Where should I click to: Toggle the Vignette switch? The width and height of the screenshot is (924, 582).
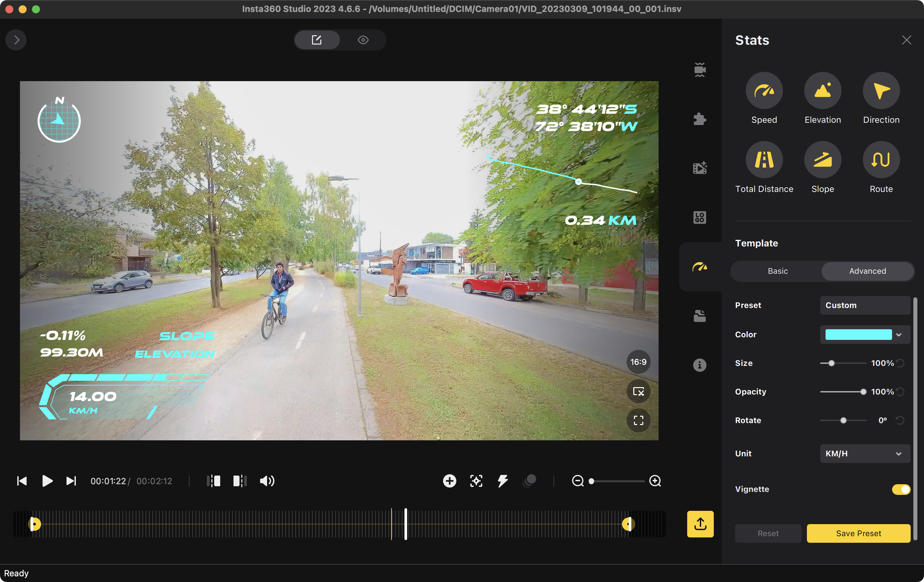[901, 490]
